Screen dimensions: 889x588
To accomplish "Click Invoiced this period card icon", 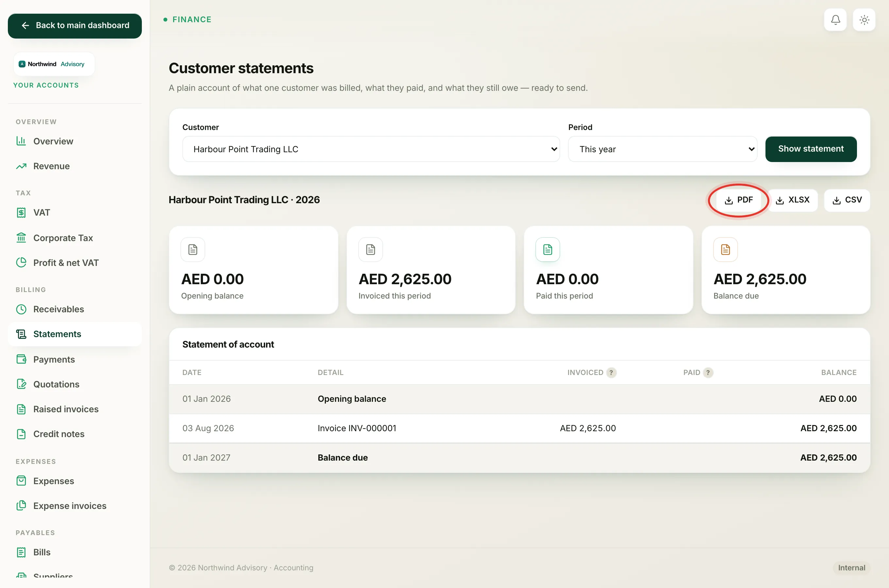I will (x=371, y=249).
